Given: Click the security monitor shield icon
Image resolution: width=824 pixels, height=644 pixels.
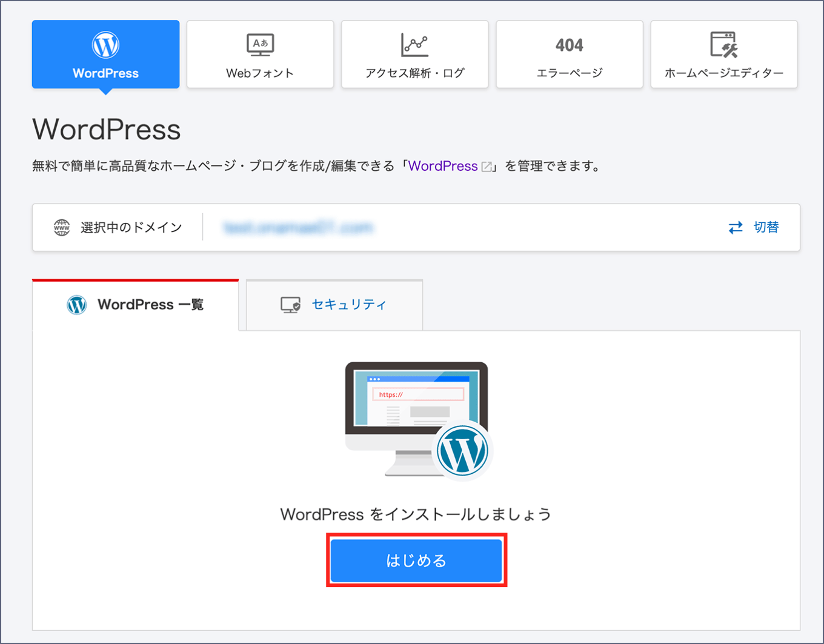Looking at the screenshot, I should [291, 305].
